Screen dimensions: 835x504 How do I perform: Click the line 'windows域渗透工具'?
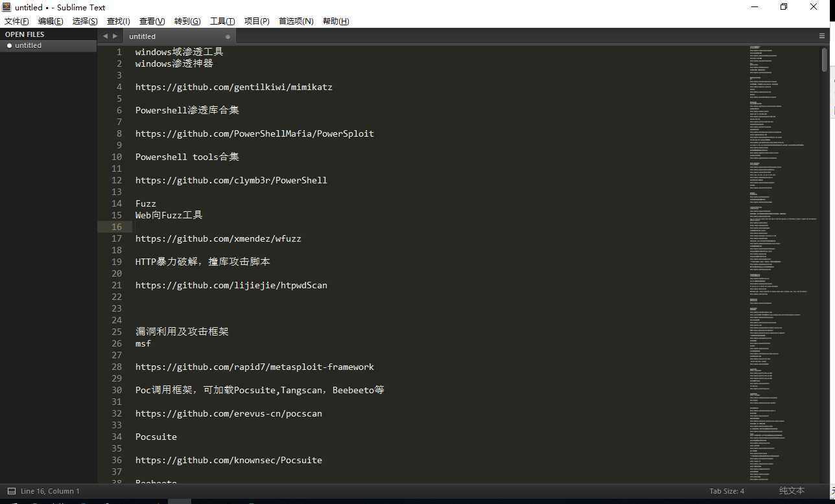(180, 52)
